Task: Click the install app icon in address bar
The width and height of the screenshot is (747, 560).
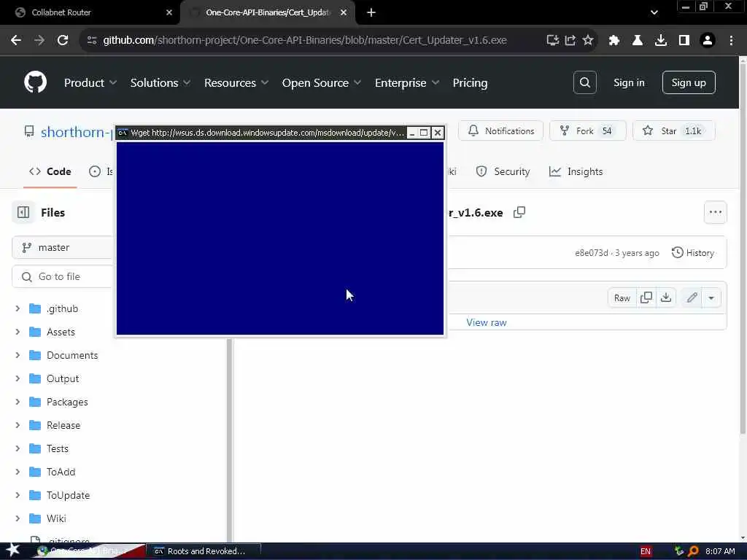Action: point(552,40)
